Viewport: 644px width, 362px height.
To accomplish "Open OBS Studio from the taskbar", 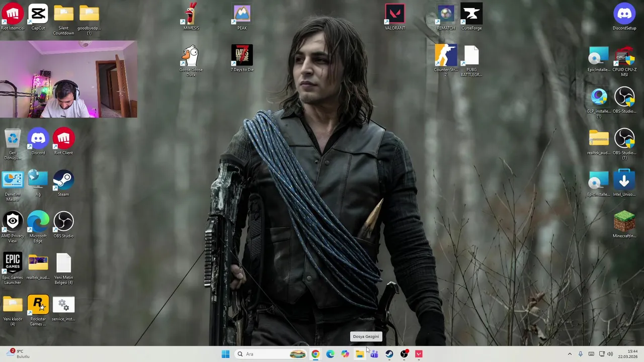I will [x=404, y=354].
